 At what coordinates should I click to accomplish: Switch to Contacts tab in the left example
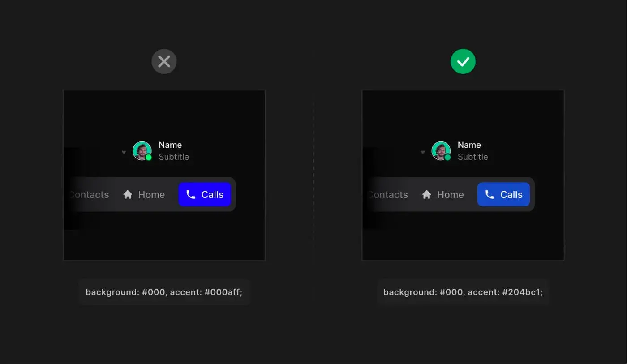(x=89, y=194)
